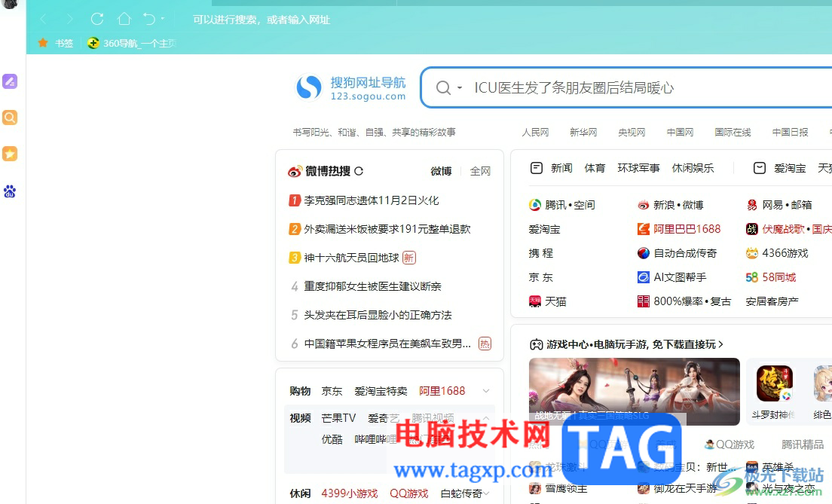
Task: Open the 新浪•微博 site link
Action: click(x=671, y=205)
